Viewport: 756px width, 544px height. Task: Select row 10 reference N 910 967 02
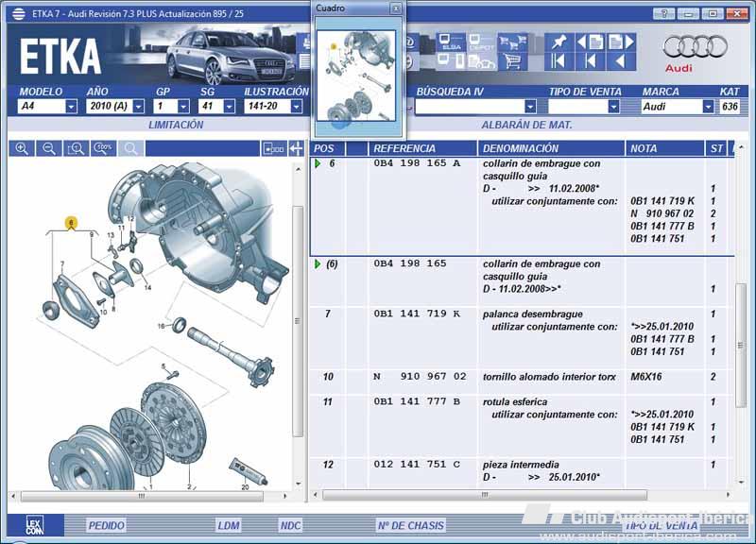coord(420,376)
